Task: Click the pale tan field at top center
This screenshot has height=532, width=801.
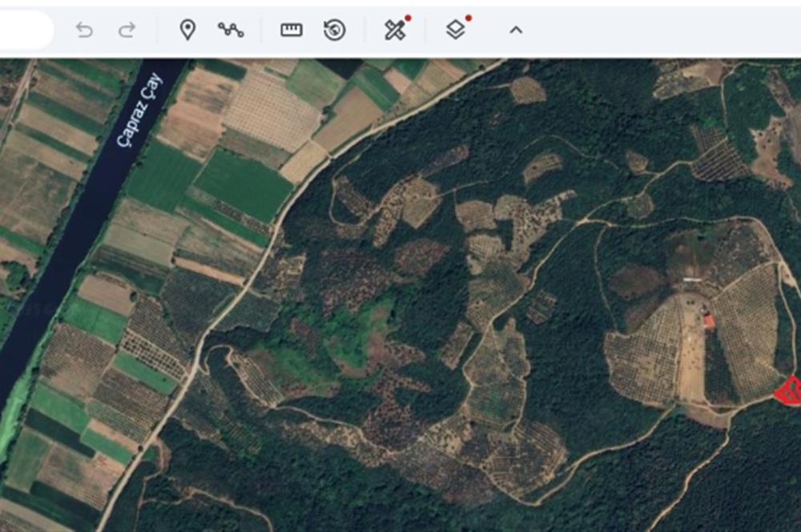Action: [271, 111]
